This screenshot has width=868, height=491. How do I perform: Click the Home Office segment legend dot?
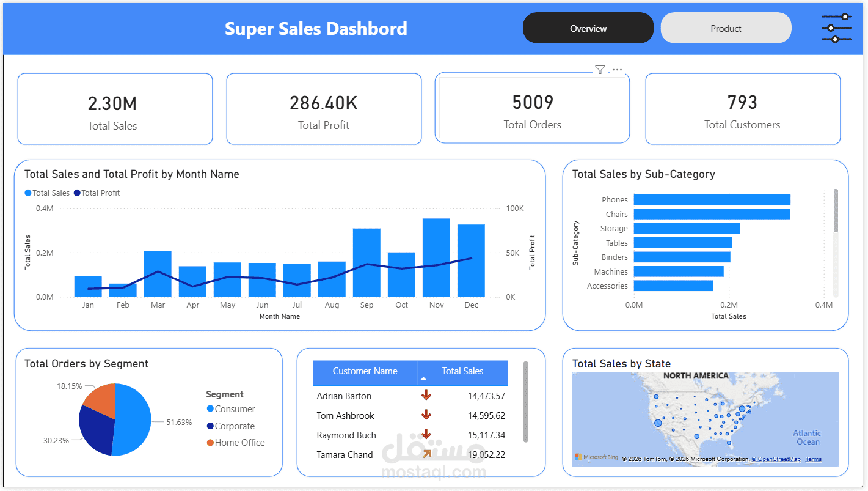pos(210,443)
